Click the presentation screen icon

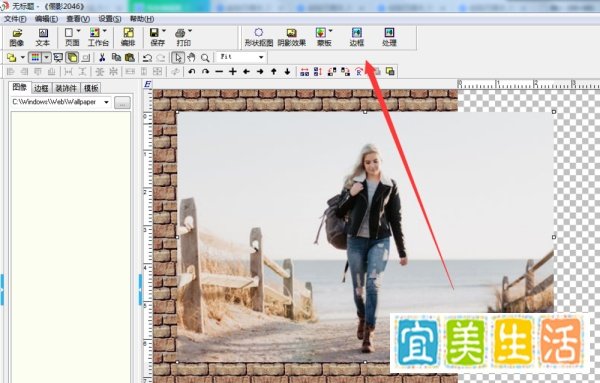58,57
